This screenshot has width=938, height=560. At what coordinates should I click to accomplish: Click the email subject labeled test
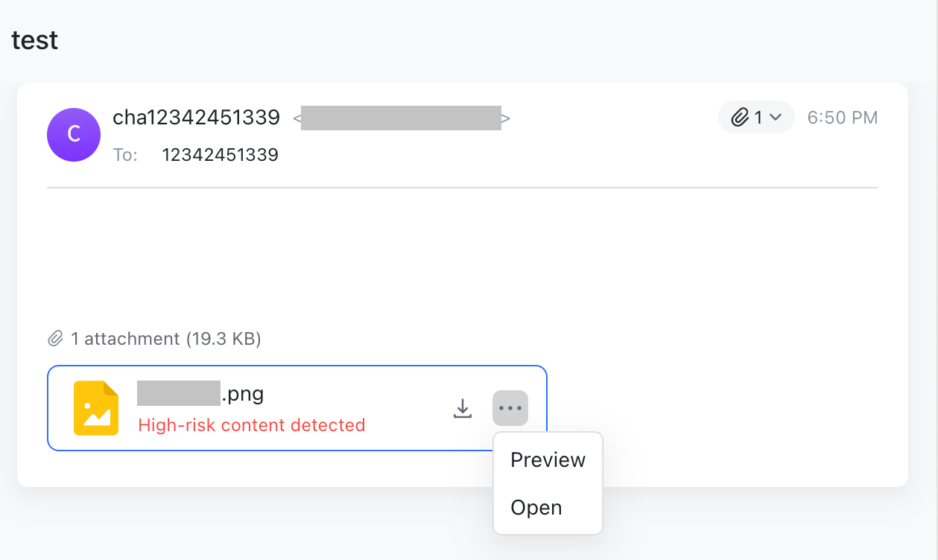click(34, 40)
